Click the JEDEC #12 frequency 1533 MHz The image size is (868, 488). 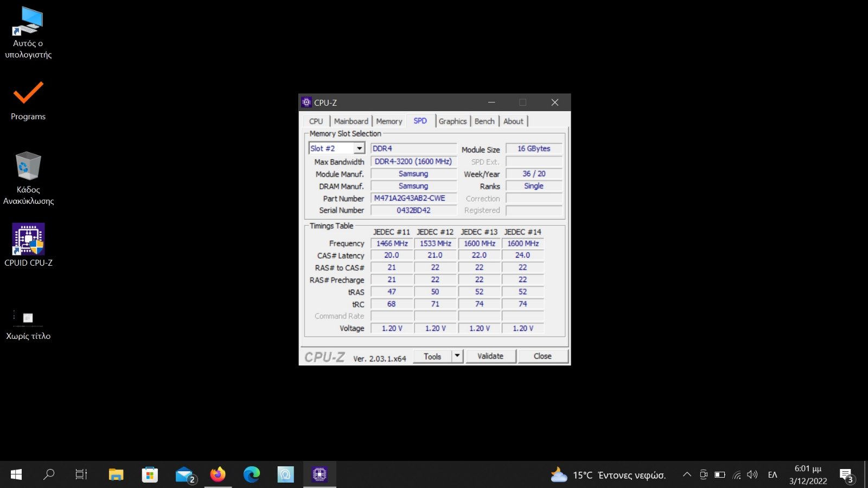pos(435,243)
